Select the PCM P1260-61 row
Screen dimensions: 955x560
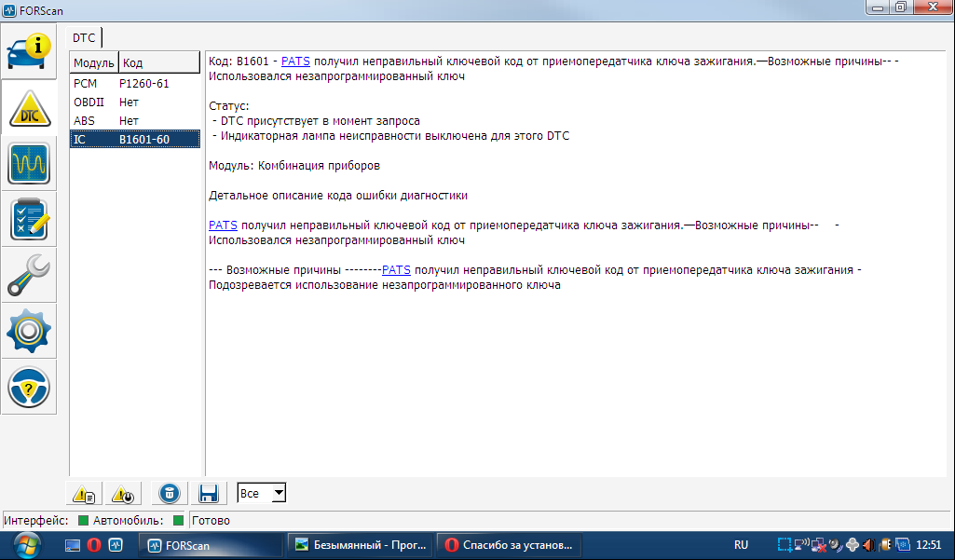(135, 84)
